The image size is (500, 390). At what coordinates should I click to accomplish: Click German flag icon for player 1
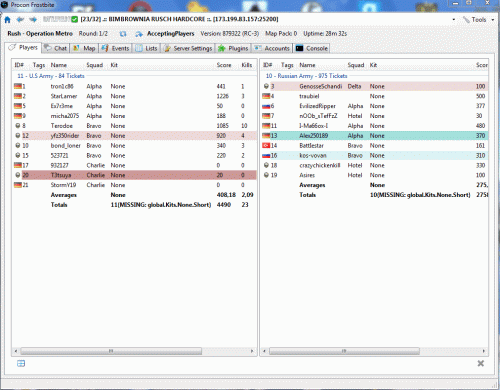[x=18, y=86]
